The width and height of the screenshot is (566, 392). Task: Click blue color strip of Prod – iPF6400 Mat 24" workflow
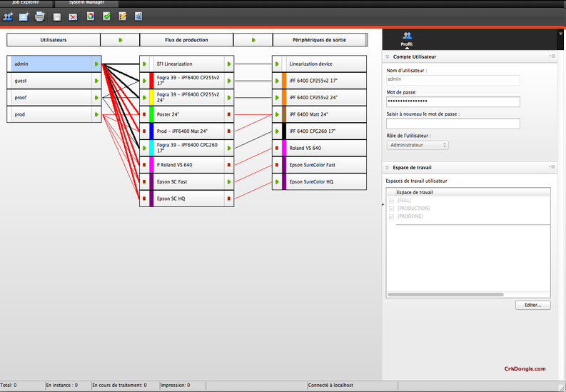[x=151, y=131]
